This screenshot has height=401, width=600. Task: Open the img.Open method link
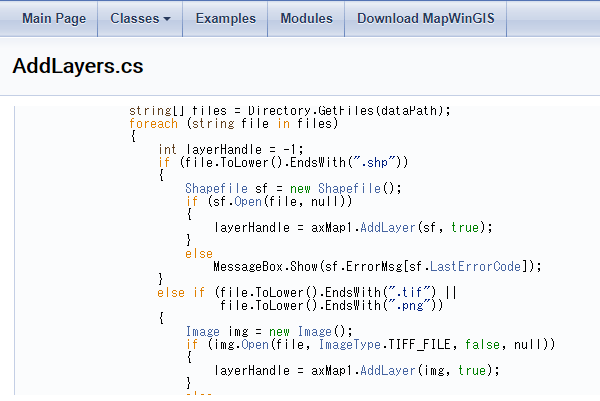pos(254,344)
